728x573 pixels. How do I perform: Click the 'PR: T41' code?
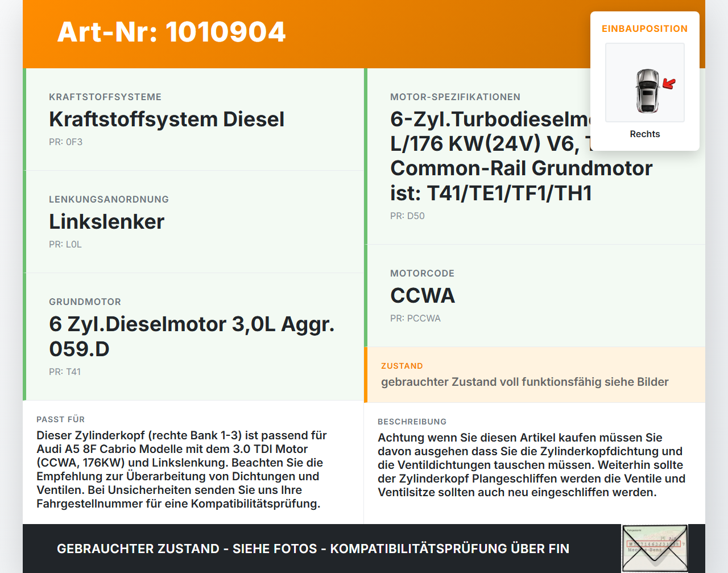65,372
